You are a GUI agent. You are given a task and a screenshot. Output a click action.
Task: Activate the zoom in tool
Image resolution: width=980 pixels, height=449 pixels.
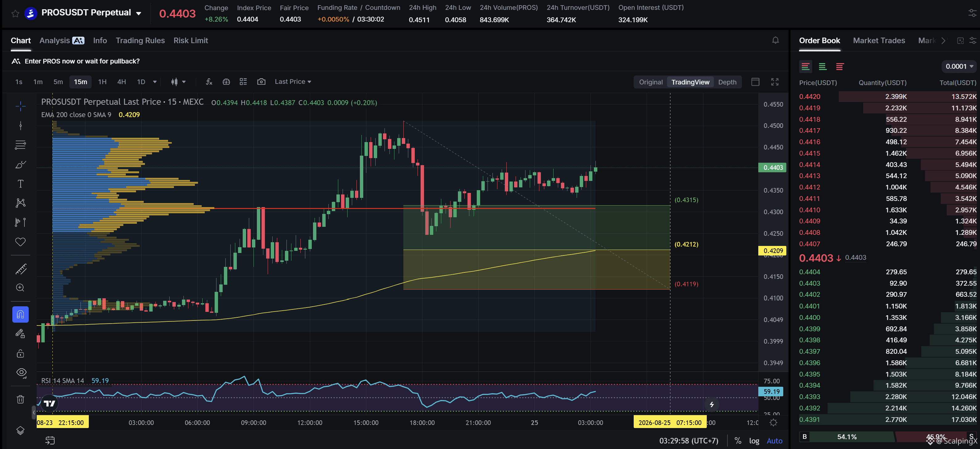[21, 288]
